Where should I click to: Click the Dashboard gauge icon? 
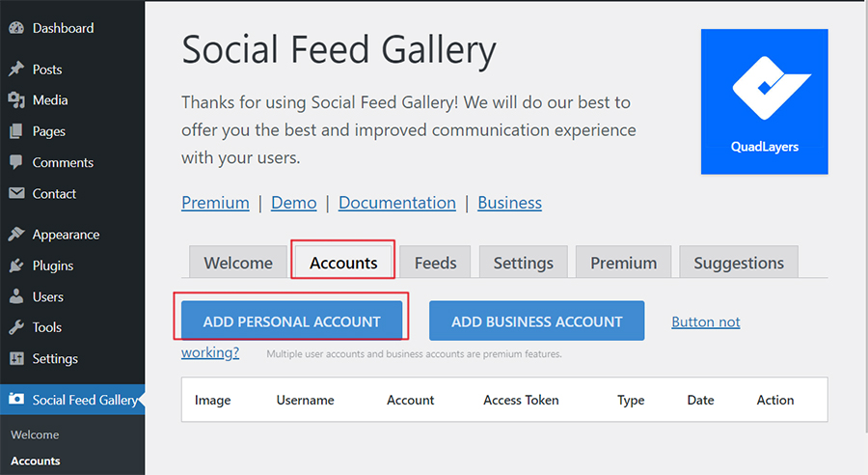pos(16,28)
